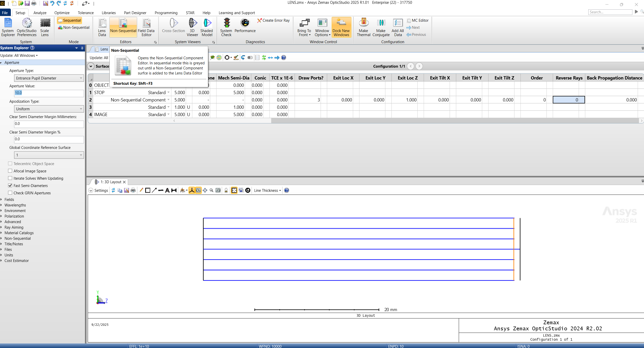The height and width of the screenshot is (348, 644).
Task: Switch to the Programming tab
Action: [166, 13]
